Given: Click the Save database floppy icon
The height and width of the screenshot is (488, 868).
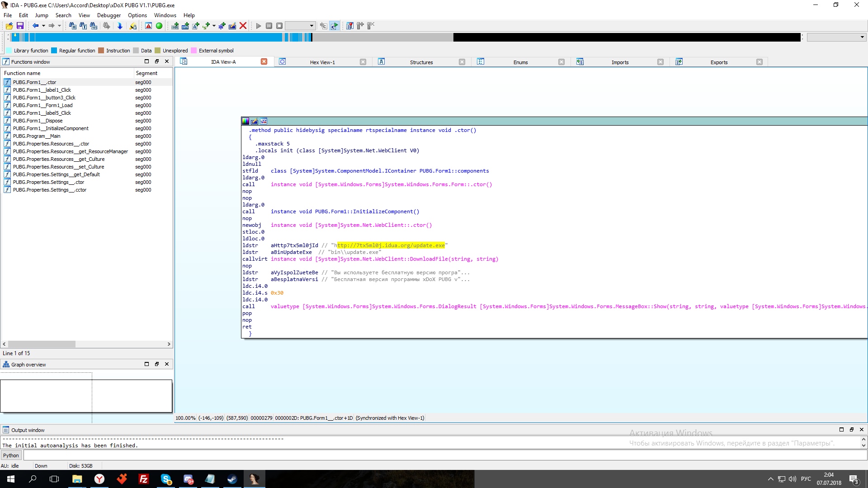Looking at the screenshot, I should (20, 26).
